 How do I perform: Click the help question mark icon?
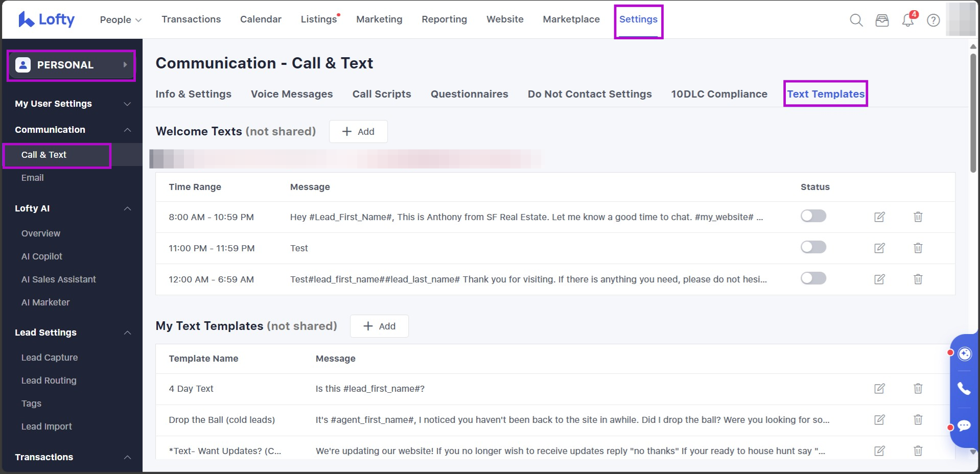pos(933,20)
